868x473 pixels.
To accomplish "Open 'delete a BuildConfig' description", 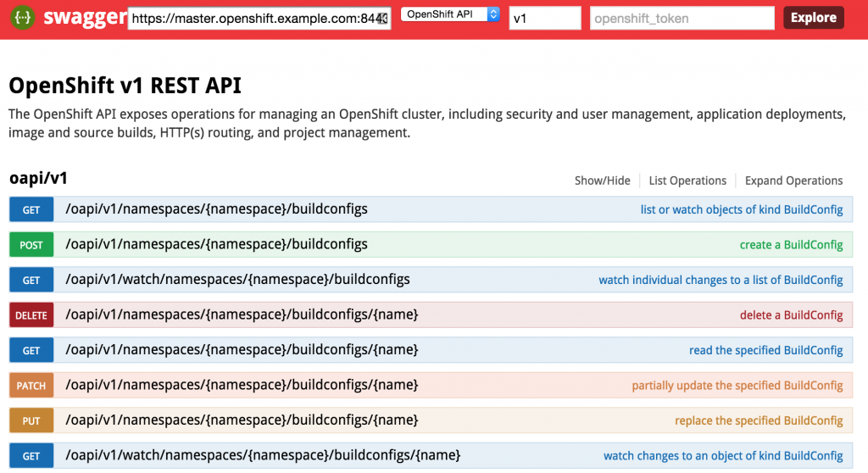I will (791, 315).
